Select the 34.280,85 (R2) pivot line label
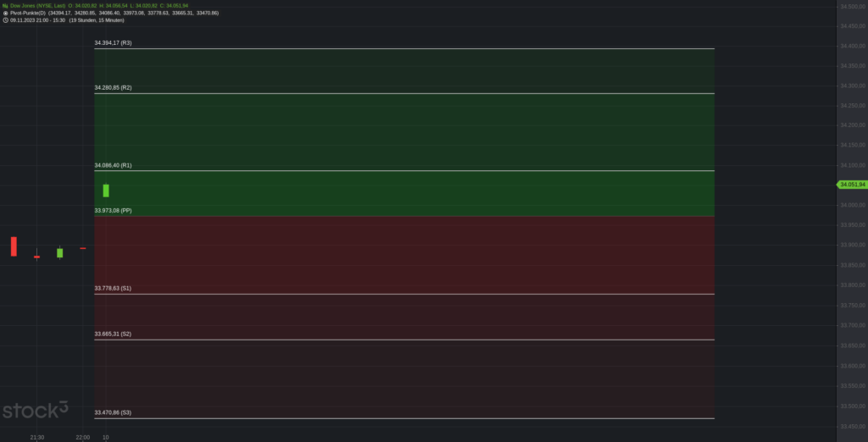The width and height of the screenshot is (868, 442). point(113,87)
